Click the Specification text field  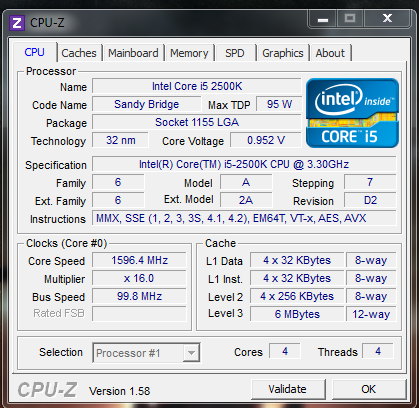[244, 164]
